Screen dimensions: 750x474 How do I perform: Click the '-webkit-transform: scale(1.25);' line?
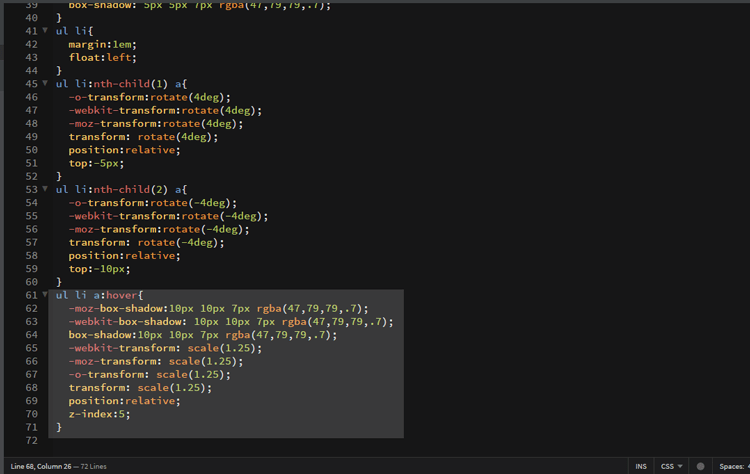tap(165, 348)
